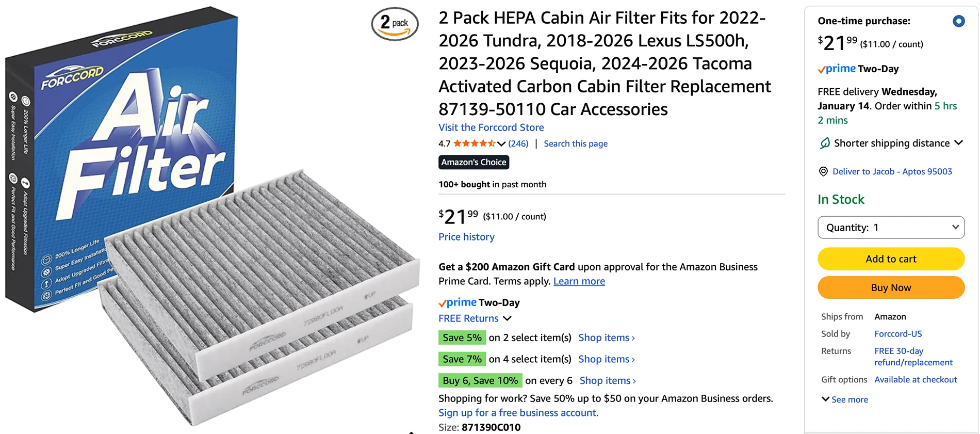Visit the Forccord Store link
The width and height of the screenshot is (980, 434).
click(491, 127)
